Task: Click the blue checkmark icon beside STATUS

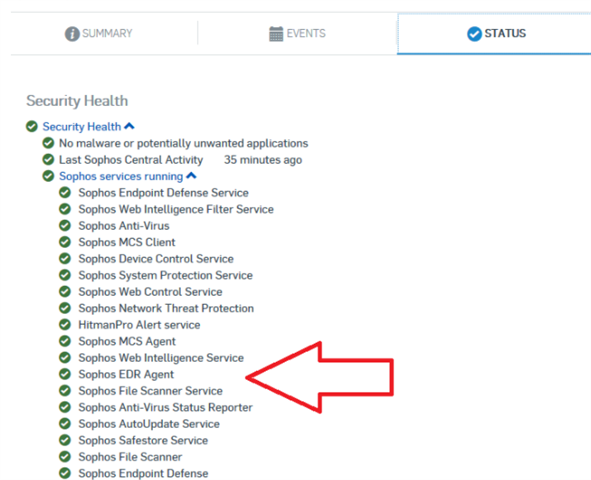Action: [474, 34]
